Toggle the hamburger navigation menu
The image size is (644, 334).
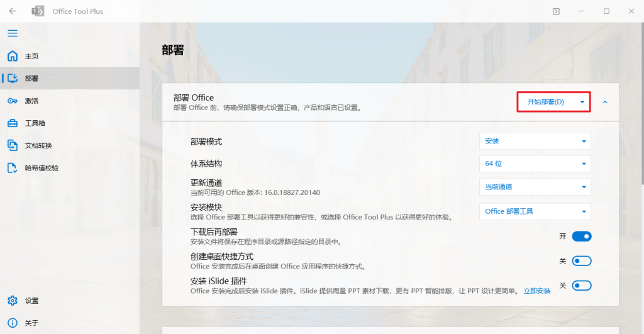(x=13, y=33)
